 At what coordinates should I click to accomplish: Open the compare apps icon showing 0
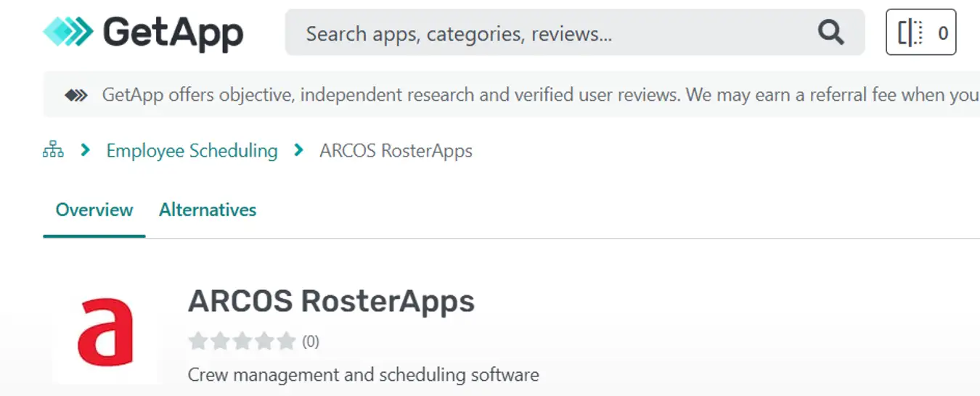[921, 33]
